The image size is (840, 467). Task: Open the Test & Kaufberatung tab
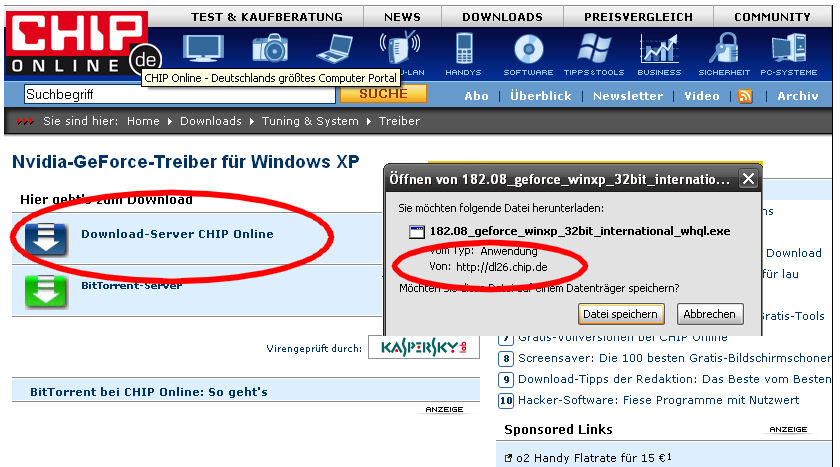pos(267,17)
